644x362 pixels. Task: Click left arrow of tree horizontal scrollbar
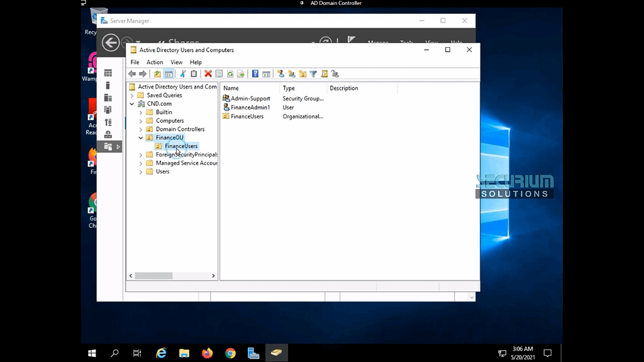point(131,276)
